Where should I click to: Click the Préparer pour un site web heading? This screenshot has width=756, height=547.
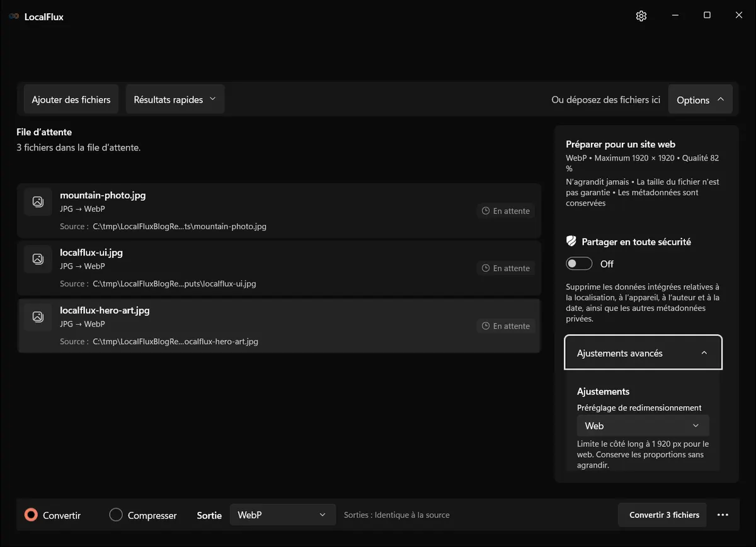pos(621,144)
